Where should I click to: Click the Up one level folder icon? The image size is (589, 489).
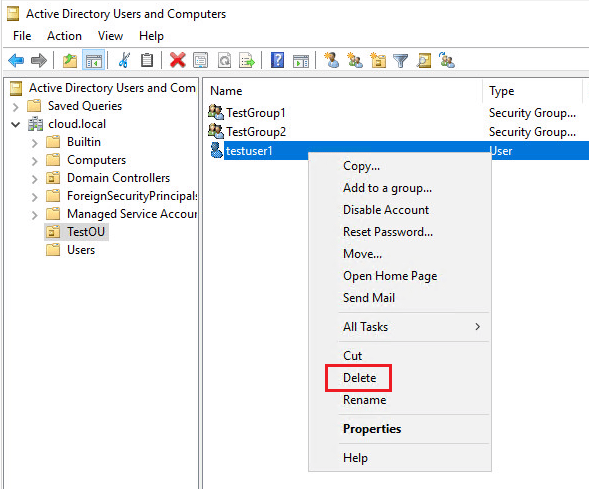[x=70, y=60]
